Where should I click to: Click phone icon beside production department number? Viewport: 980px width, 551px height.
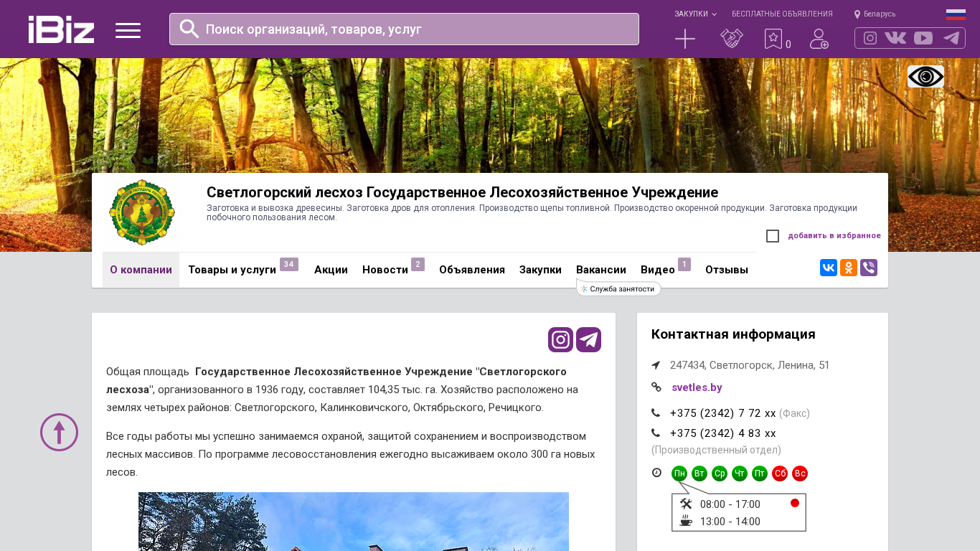[656, 433]
